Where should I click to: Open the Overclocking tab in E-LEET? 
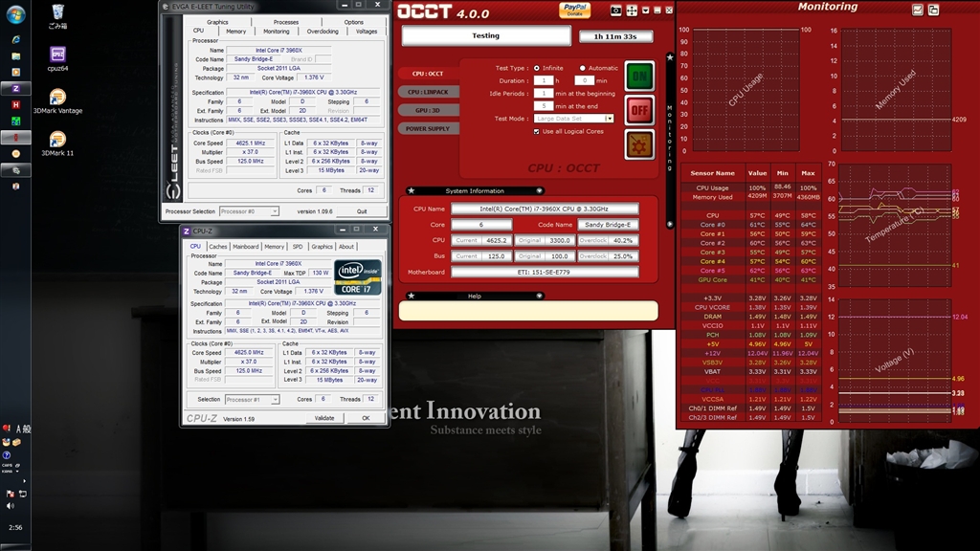323,32
